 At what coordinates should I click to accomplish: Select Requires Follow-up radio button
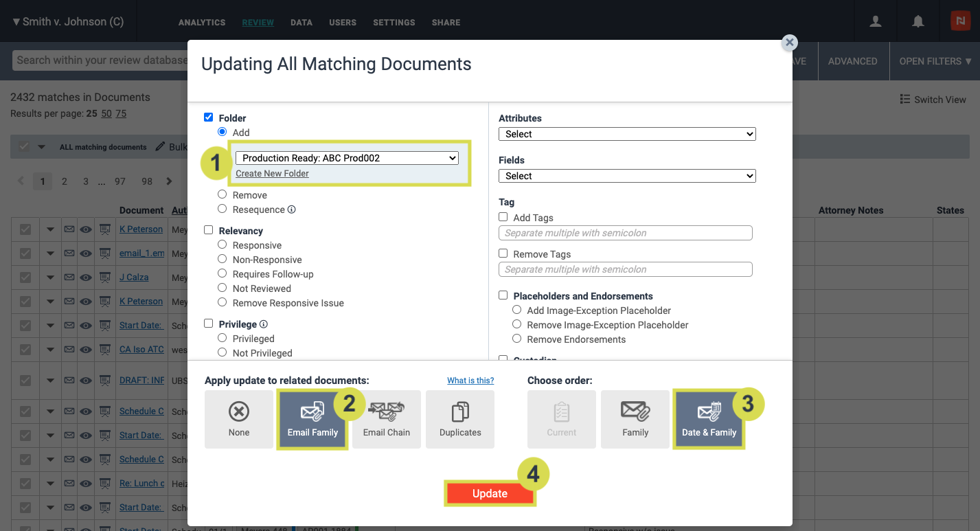223,274
